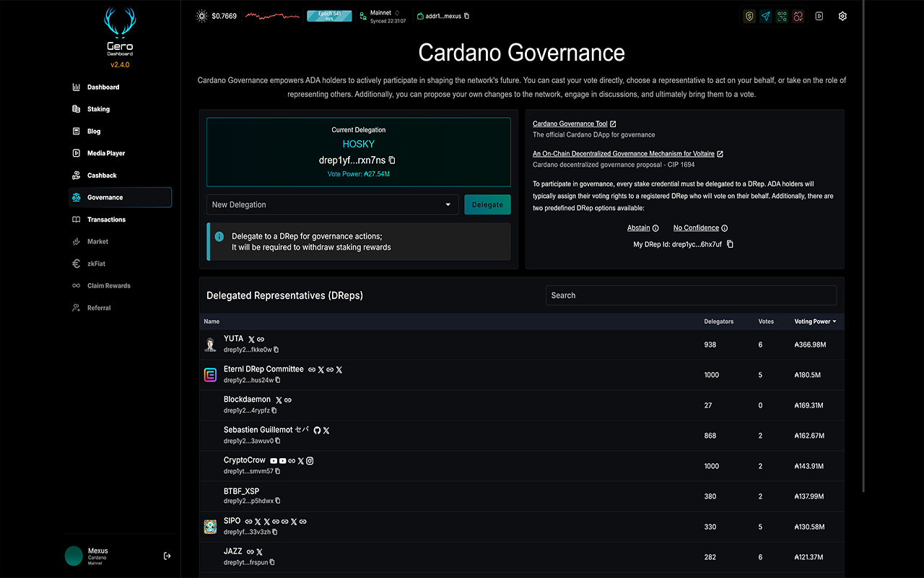924x578 pixels.
Task: Click the ADA price sparkline chart
Action: (271, 15)
